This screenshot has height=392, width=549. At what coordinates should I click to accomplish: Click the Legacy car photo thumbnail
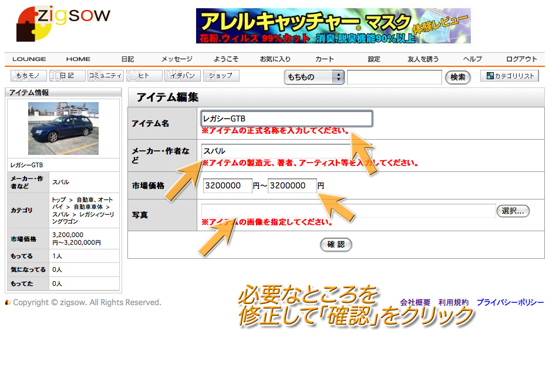63,129
